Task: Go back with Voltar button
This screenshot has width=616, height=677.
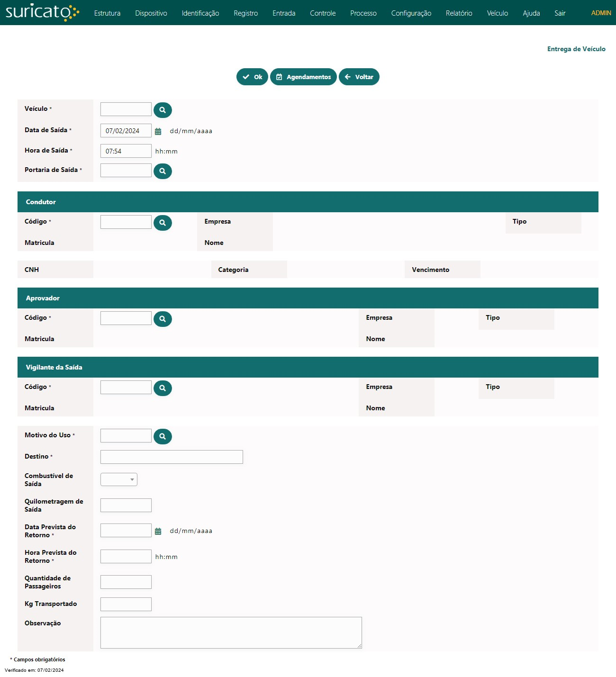Action: point(359,77)
